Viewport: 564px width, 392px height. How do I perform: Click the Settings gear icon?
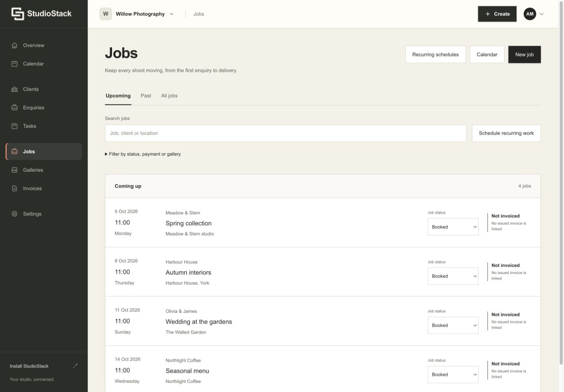[x=15, y=214]
